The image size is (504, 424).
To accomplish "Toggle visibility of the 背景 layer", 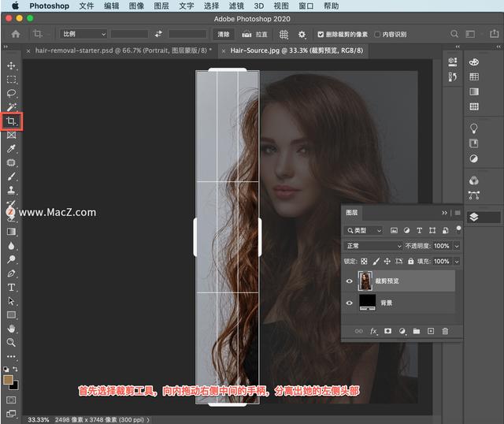I will pos(350,302).
